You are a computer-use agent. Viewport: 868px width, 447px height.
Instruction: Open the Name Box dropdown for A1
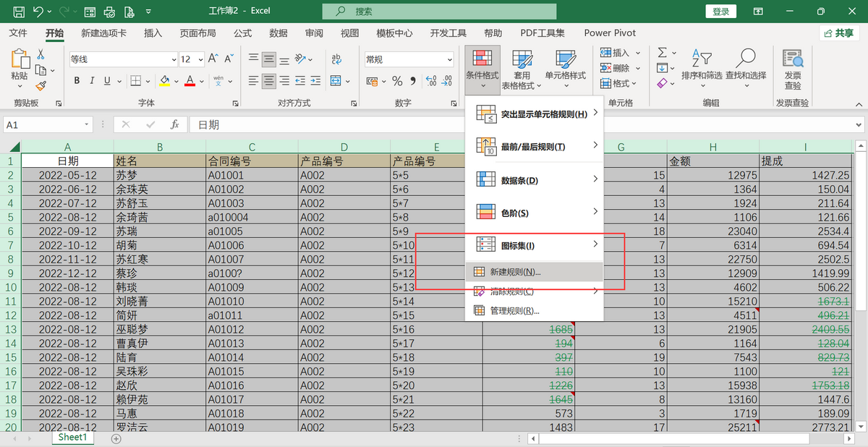pyautogui.click(x=87, y=125)
